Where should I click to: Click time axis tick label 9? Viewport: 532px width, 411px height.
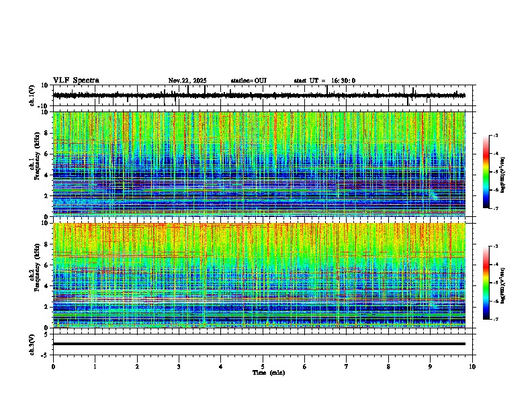[430, 367]
